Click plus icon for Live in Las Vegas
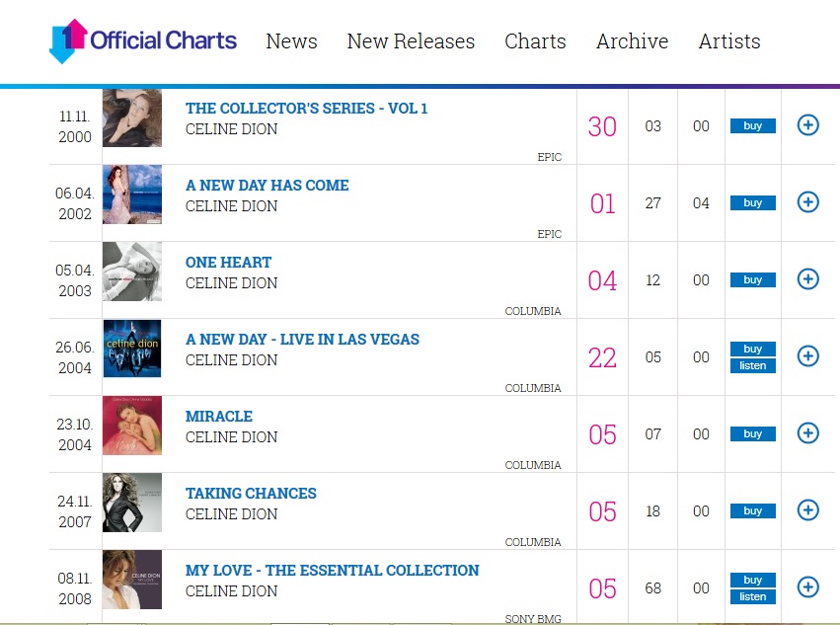This screenshot has height=625, width=840. pos(807,356)
